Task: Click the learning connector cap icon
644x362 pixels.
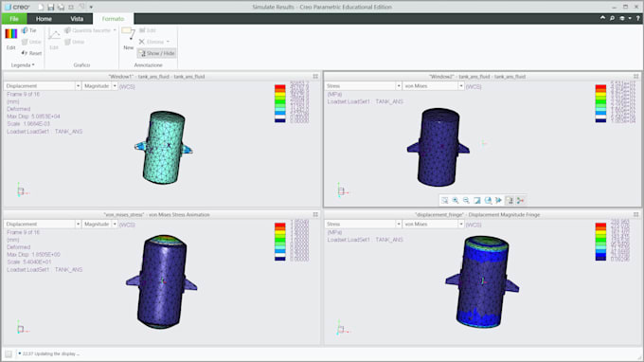Action: coord(622,18)
